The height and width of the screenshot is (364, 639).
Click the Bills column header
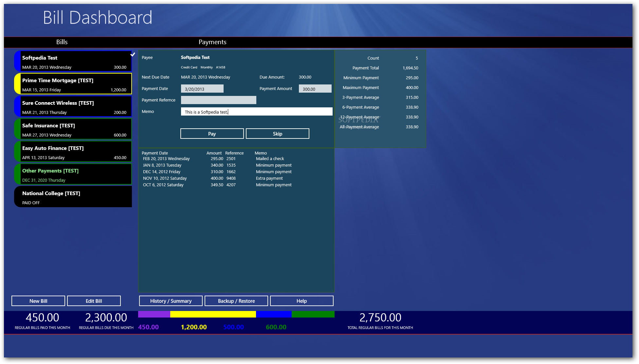(62, 42)
